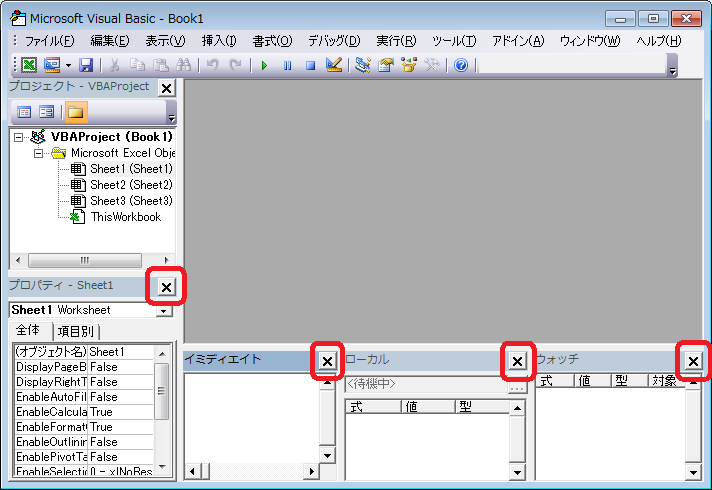This screenshot has width=712, height=490.
Task: Close the プロパティ - Sheet1 panel
Action: click(x=167, y=287)
